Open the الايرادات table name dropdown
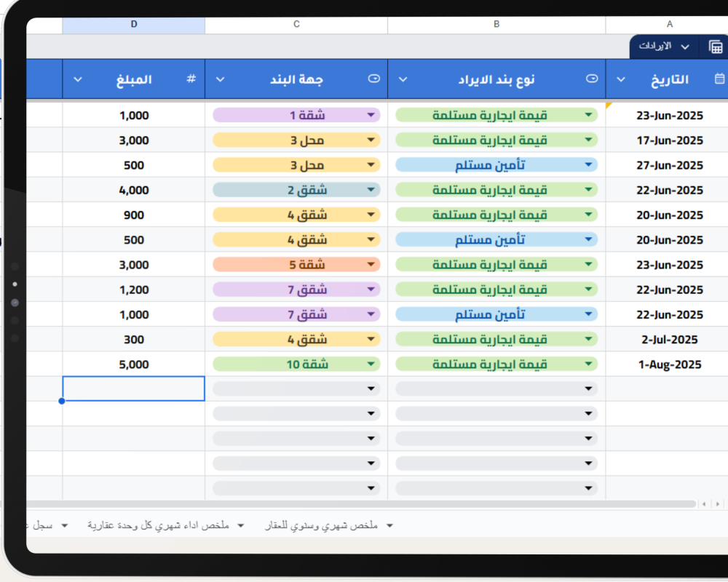728x582 pixels. point(685,47)
